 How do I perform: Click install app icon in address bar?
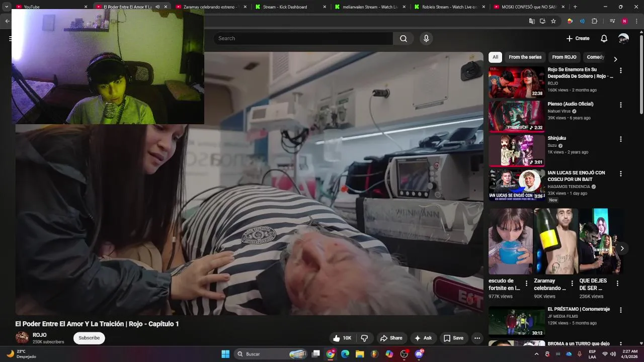542,21
